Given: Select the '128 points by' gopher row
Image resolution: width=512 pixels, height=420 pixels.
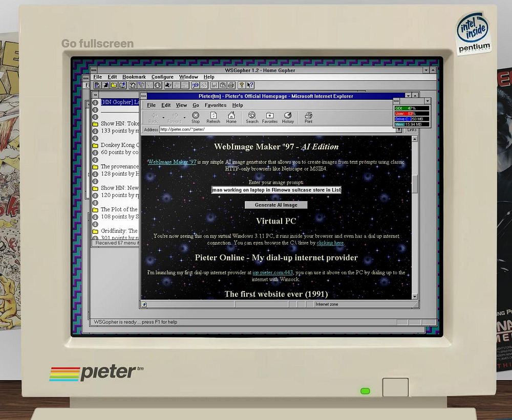Looking at the screenshot, I should [x=119, y=174].
